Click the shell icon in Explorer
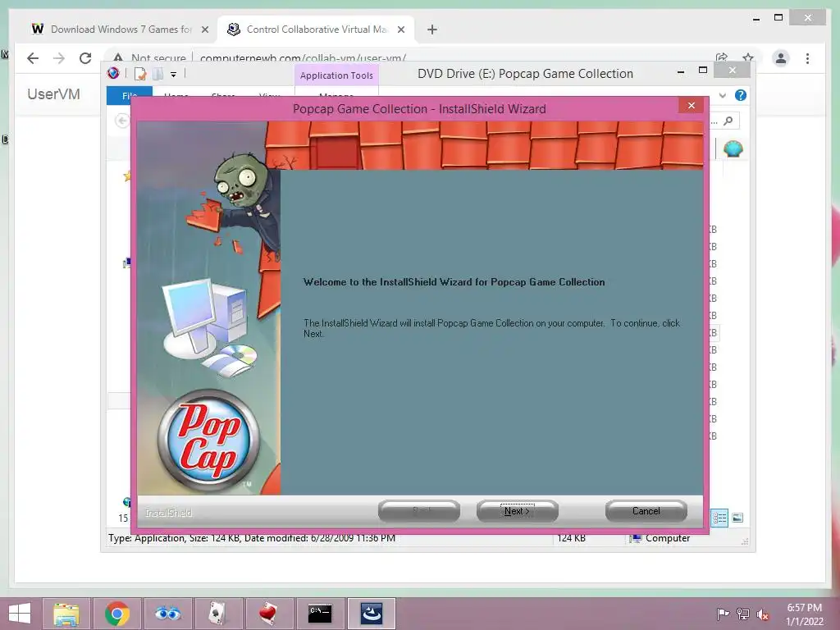Image resolution: width=840 pixels, height=630 pixels. pyautogui.click(x=733, y=148)
